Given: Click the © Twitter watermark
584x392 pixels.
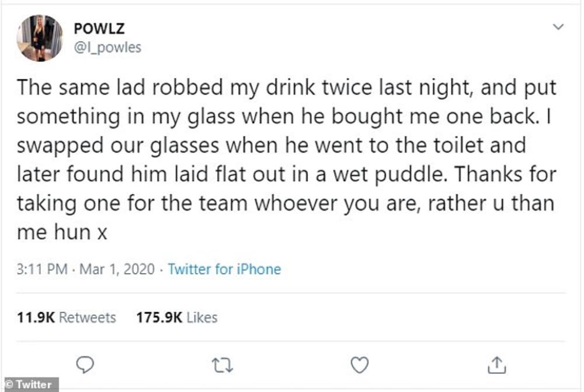Looking at the screenshot, I should point(27,384).
